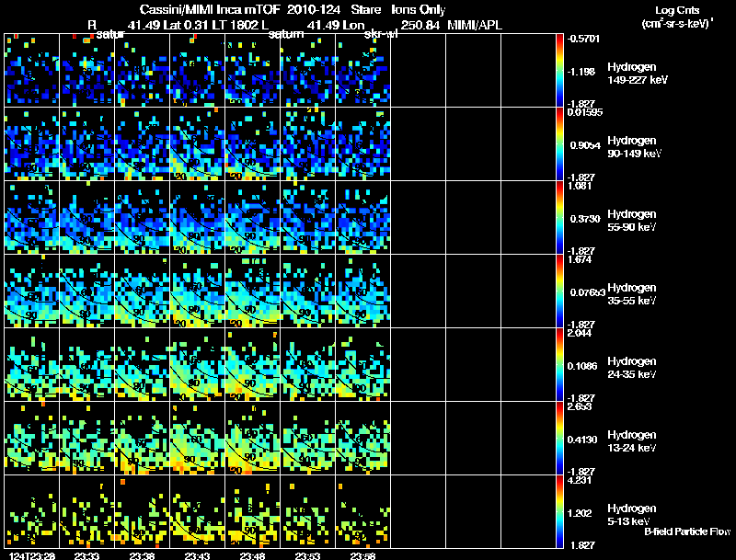Click the 0.1086 scale value
The width and height of the screenshot is (736, 560).
(x=582, y=366)
